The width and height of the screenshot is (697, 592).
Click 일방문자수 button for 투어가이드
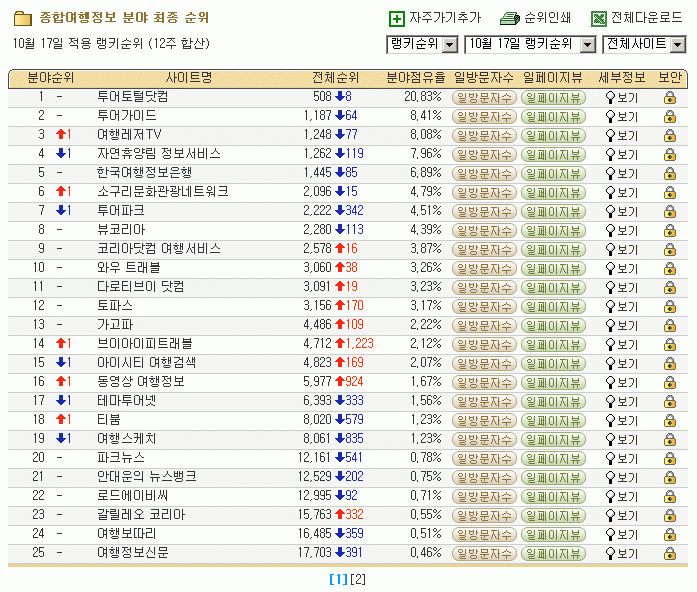click(485, 116)
